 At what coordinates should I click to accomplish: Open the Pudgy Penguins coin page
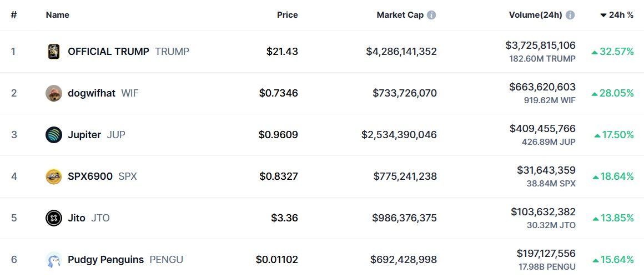[105, 260]
